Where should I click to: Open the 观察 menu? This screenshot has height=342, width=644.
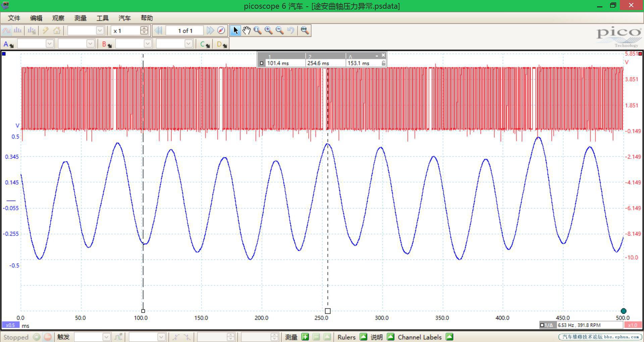58,18
